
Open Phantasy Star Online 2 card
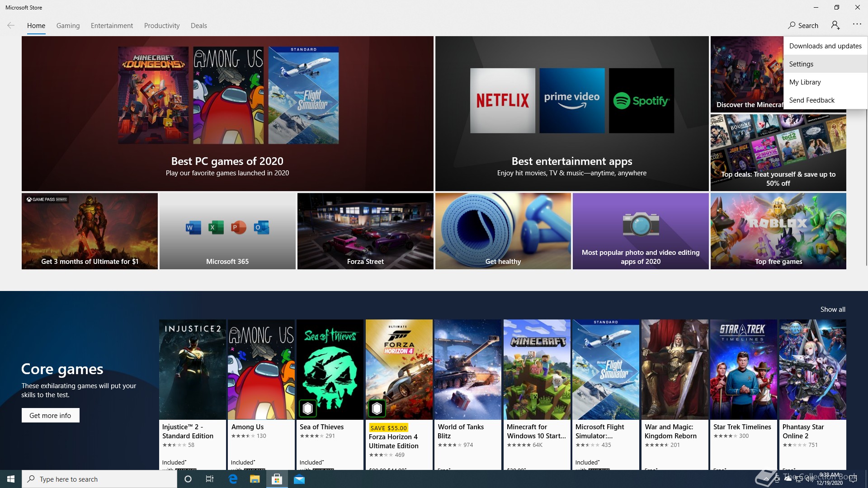pos(812,394)
